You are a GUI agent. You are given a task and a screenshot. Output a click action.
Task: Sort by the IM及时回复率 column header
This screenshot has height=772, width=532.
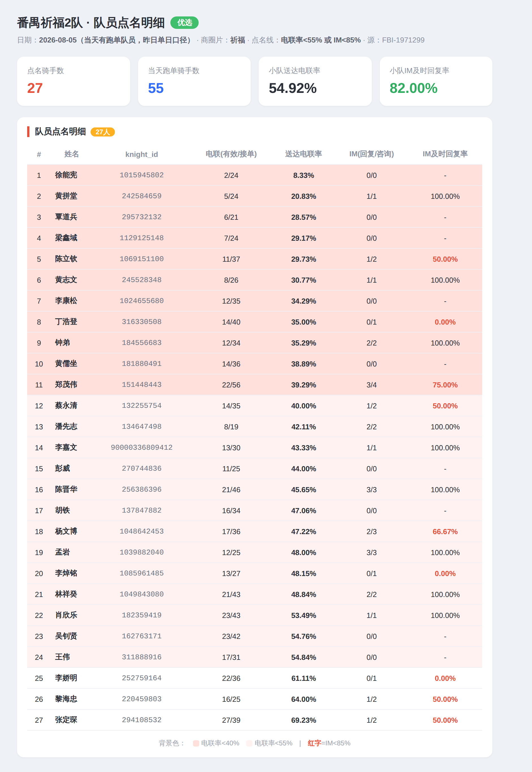tap(445, 154)
